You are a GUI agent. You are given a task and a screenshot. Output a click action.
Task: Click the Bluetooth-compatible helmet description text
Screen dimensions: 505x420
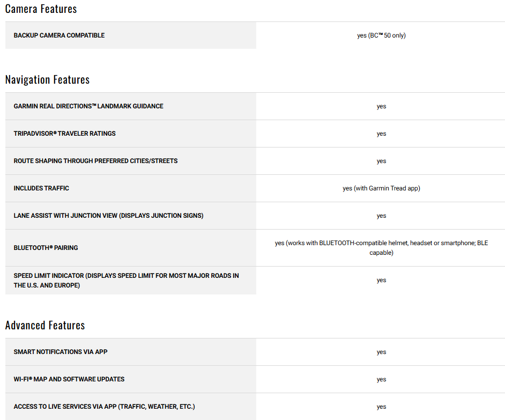(381, 248)
